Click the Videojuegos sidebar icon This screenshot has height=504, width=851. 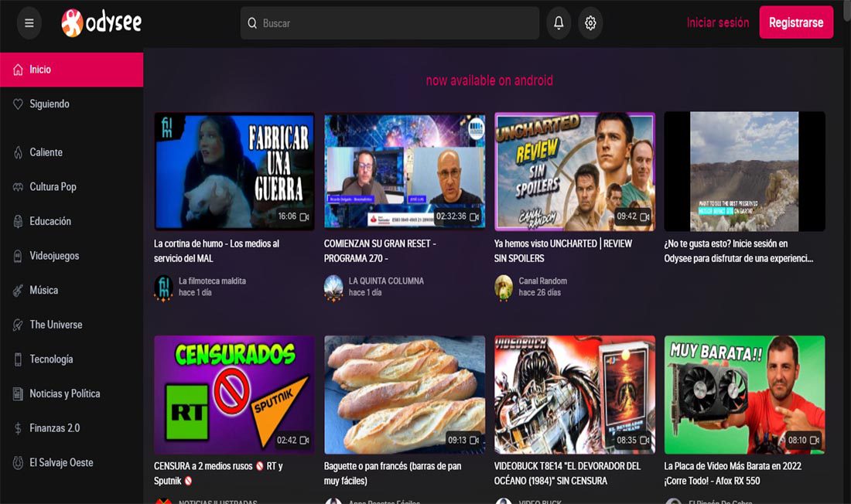point(18,256)
